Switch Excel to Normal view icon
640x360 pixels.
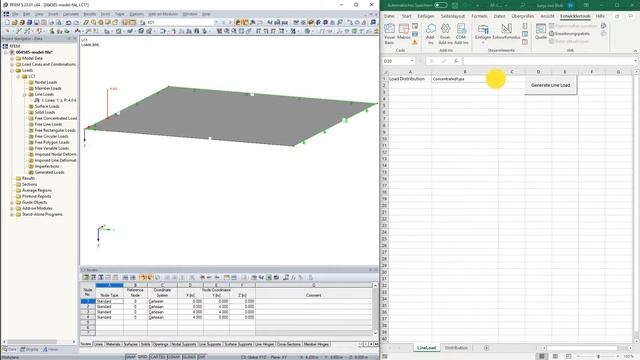[x=542, y=356]
